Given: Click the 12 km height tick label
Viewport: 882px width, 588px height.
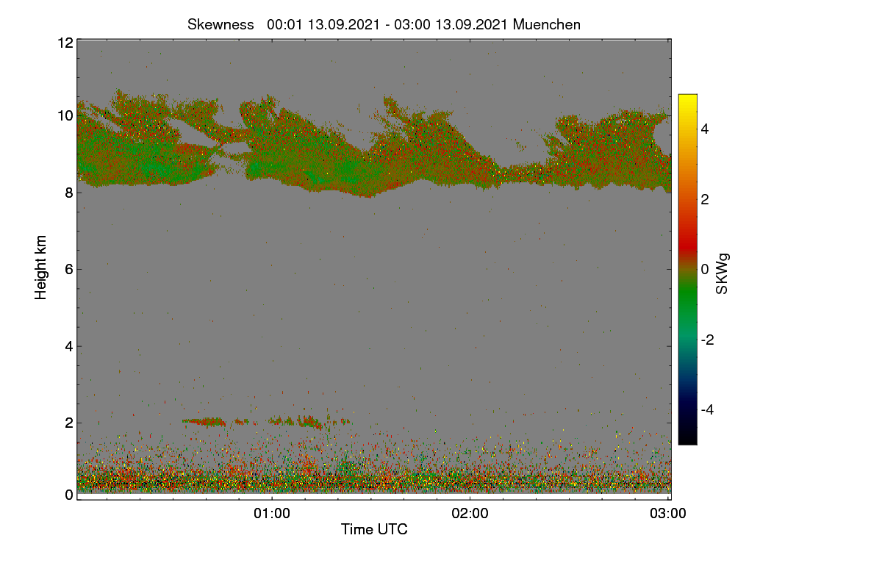Looking at the screenshot, I should pos(65,43).
